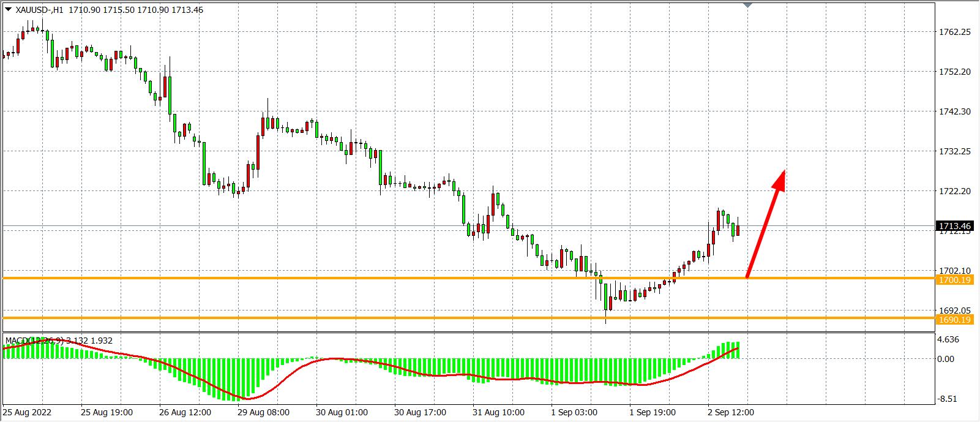Viewport: 980px width, 422px height.
Task: Select the red upward arrow drawing
Action: (x=764, y=227)
